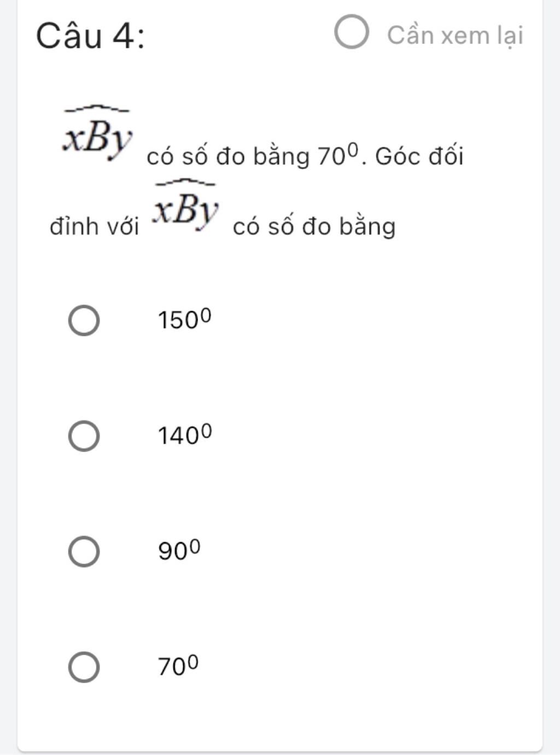This screenshot has height=755, width=560.
Task: Click the 150⁰ answer label text
Action: tap(184, 320)
